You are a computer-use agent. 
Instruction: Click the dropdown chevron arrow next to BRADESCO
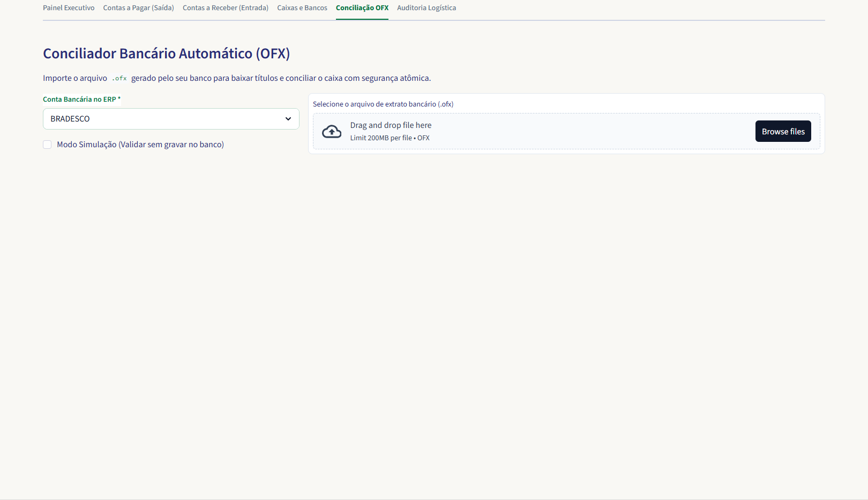(x=288, y=119)
